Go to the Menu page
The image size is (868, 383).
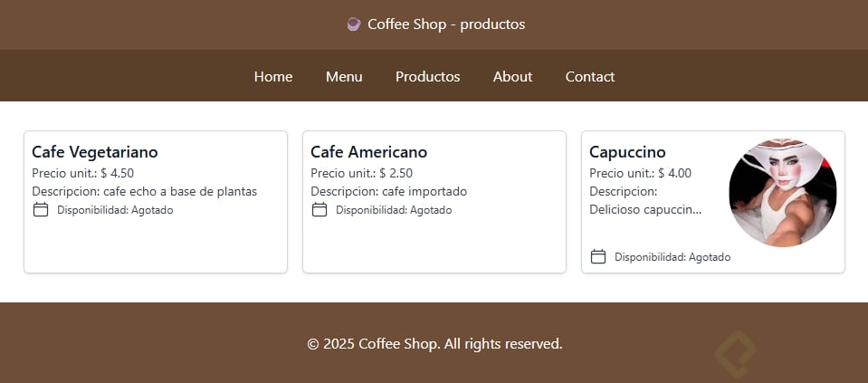point(344,77)
